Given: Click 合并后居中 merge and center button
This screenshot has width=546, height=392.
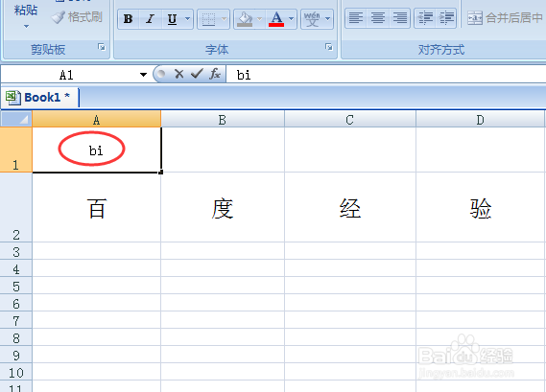Looking at the screenshot, I should pyautogui.click(x=505, y=18).
